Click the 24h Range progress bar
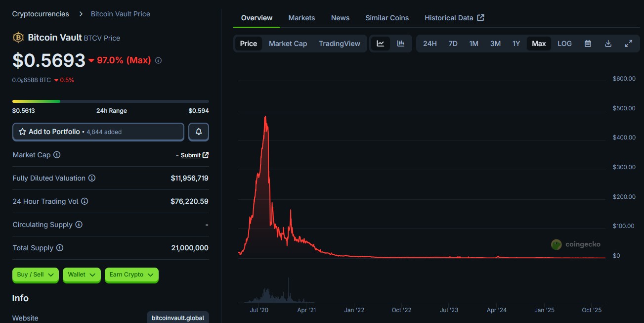The width and height of the screenshot is (644, 323). [x=111, y=101]
